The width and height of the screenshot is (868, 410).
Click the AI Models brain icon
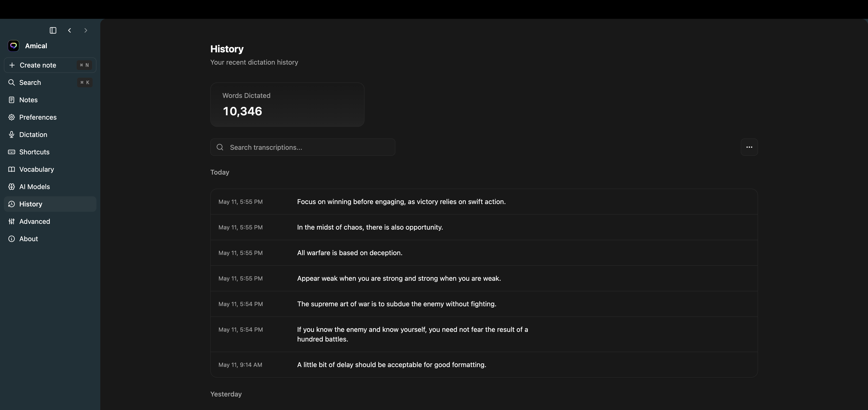12,187
